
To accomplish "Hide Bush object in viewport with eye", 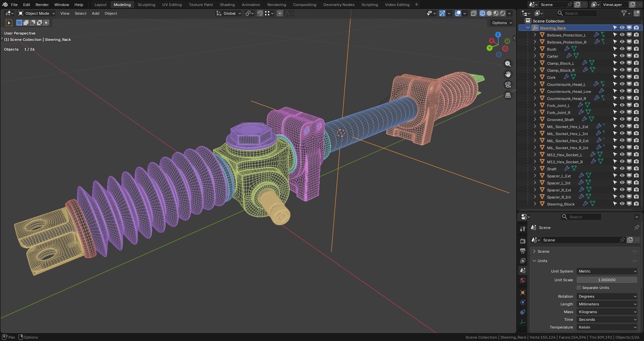I will 622,49.
